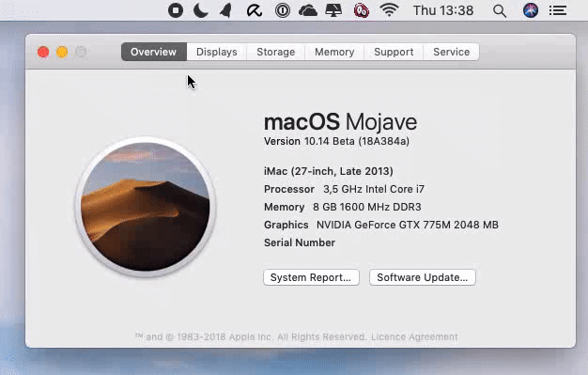Click the Thu 13:38 clock
588x375 pixels.
coord(443,10)
